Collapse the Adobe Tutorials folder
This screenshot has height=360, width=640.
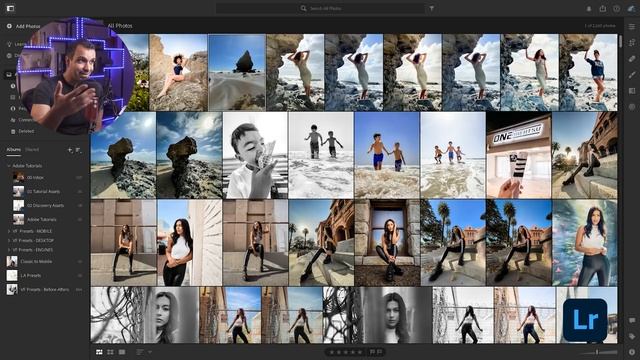pyautogui.click(x=9, y=166)
